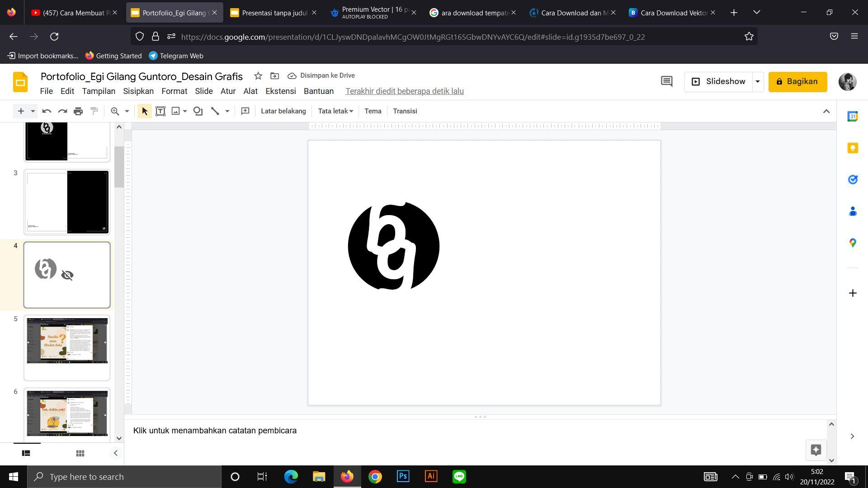Screen dimensions: 868x488
Task: Click the add comment toolbar icon
Action: (245, 111)
